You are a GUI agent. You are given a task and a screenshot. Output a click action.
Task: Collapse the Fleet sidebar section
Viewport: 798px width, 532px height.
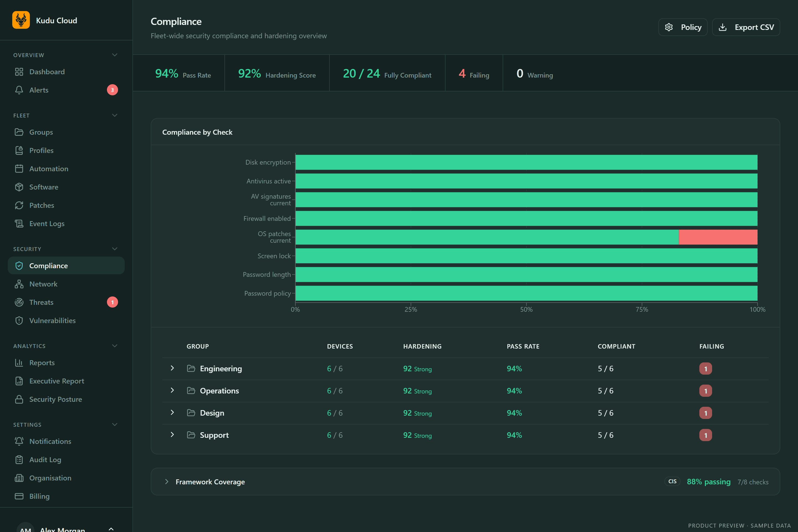click(x=115, y=115)
